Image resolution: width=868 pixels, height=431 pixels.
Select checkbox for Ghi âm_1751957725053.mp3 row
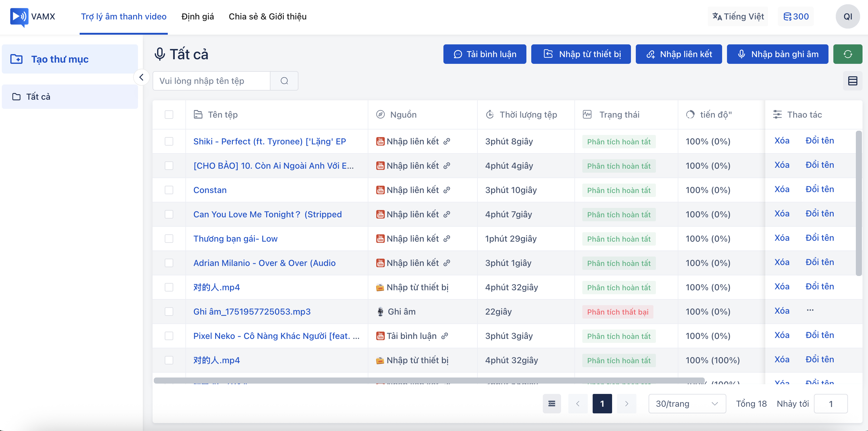point(169,311)
